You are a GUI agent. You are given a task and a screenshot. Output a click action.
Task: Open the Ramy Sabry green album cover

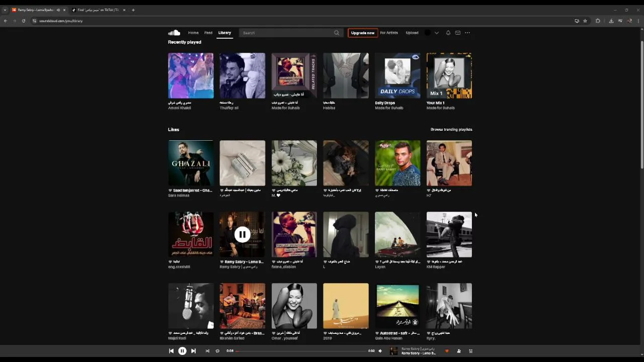tap(397, 163)
